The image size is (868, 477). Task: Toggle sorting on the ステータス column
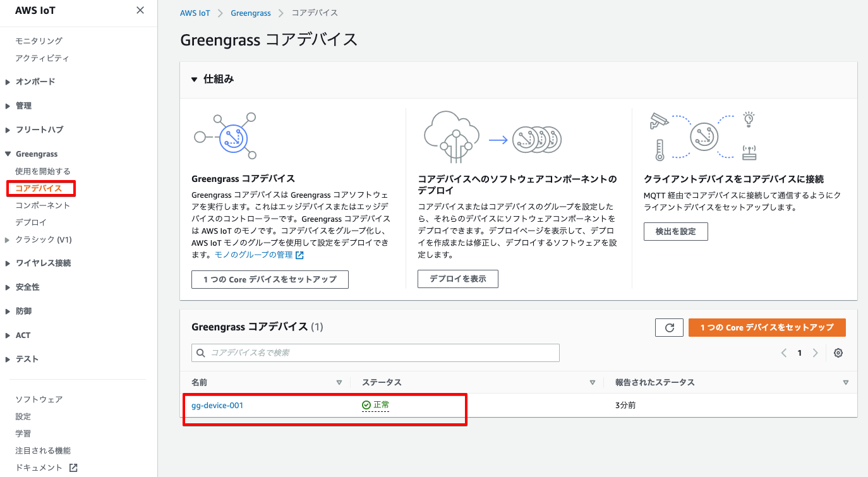pyautogui.click(x=593, y=382)
